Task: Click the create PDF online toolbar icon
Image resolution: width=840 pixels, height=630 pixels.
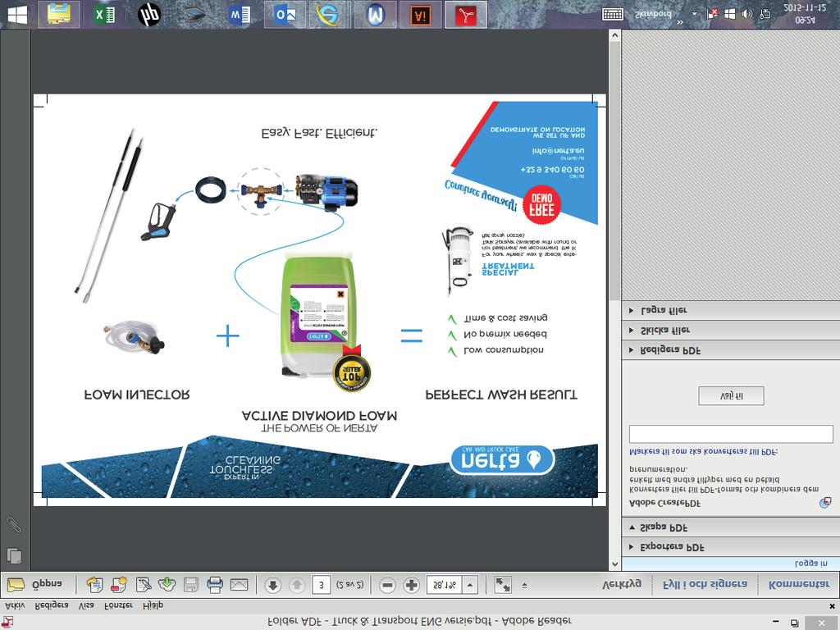Action: pos(94,584)
